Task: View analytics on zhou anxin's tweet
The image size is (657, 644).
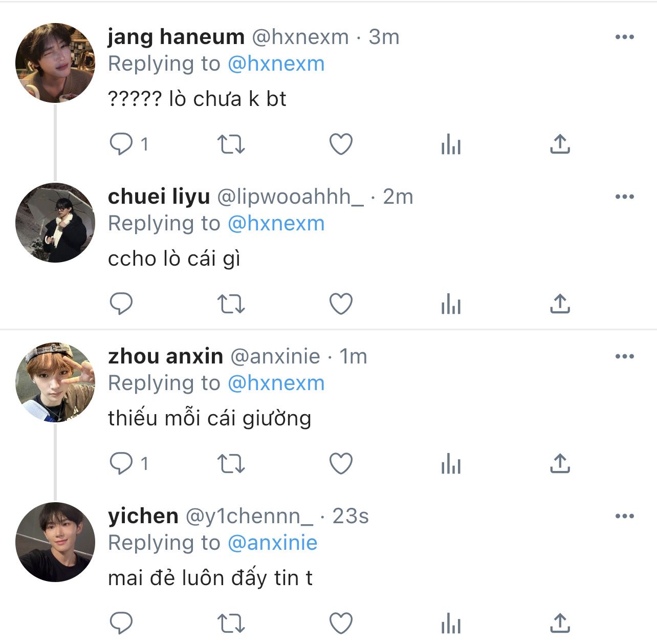Action: [451, 464]
